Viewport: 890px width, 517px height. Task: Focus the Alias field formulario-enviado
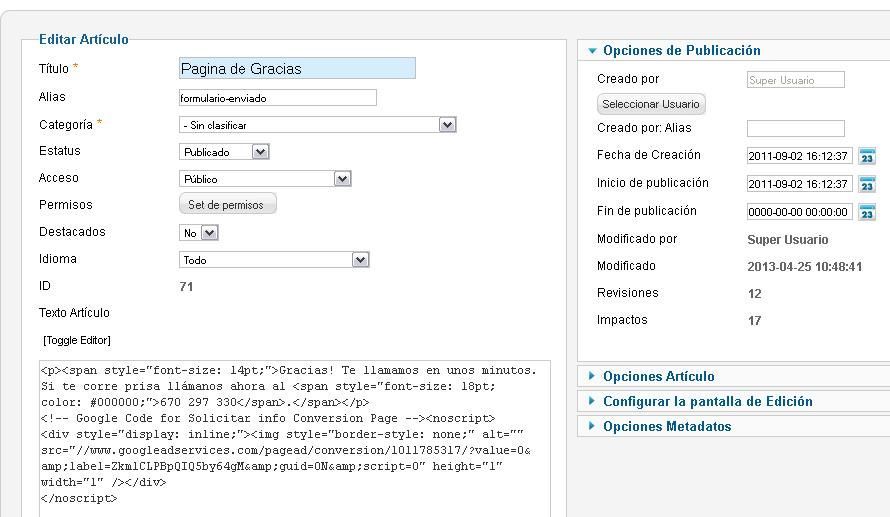(278, 98)
